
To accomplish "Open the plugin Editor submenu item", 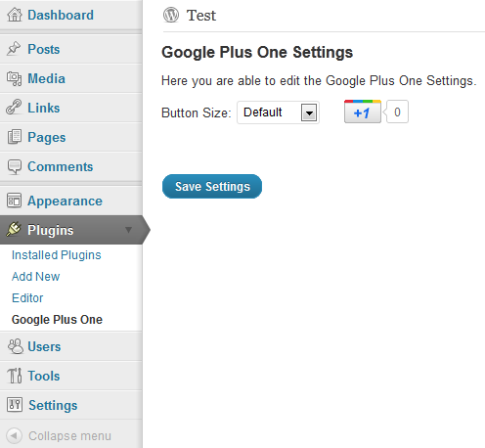I will [x=27, y=298].
